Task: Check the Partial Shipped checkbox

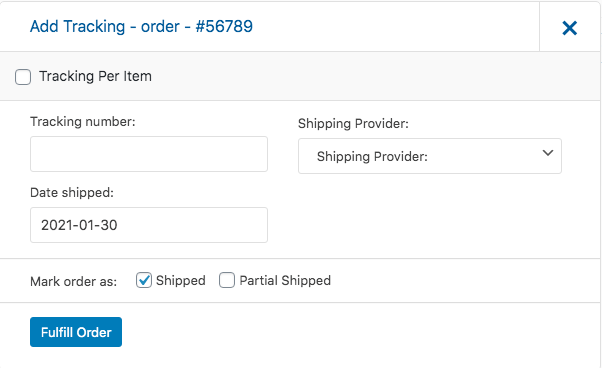Action: 227,280
